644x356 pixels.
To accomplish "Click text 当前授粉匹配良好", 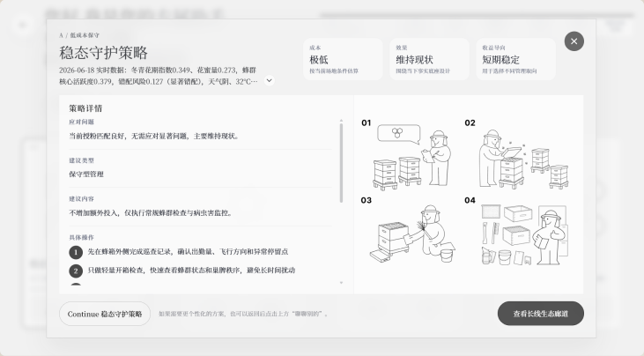I will pyautogui.click(x=97, y=136).
